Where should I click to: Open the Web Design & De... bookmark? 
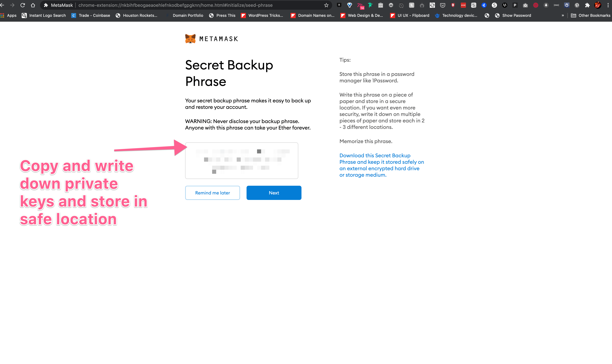click(x=362, y=16)
